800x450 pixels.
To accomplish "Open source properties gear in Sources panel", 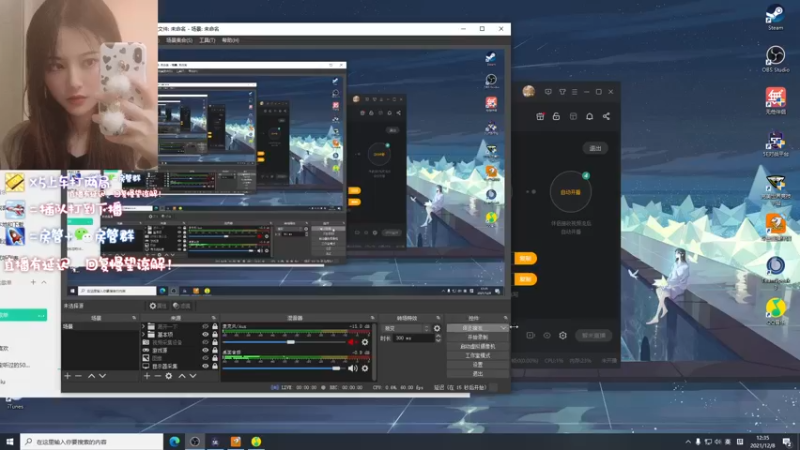I will 169,376.
